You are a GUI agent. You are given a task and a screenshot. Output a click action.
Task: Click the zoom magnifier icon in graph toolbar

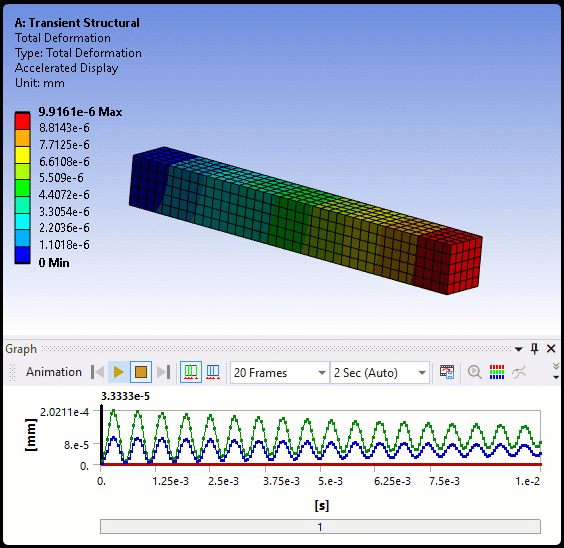474,372
